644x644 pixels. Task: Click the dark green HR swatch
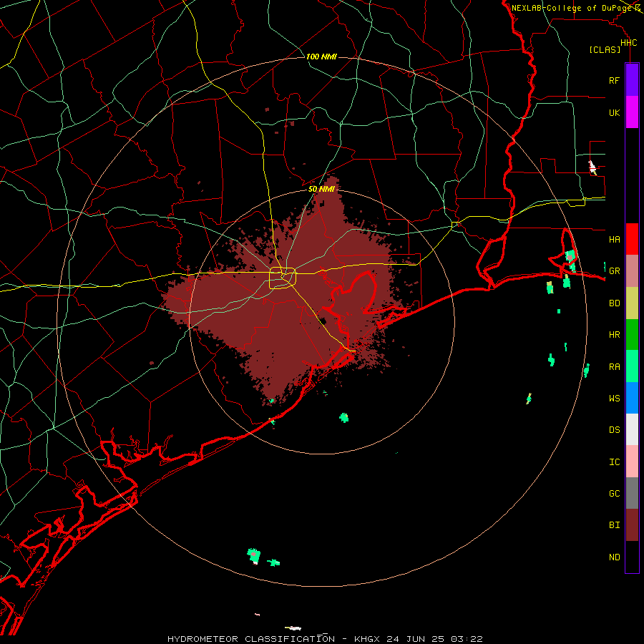[632, 334]
